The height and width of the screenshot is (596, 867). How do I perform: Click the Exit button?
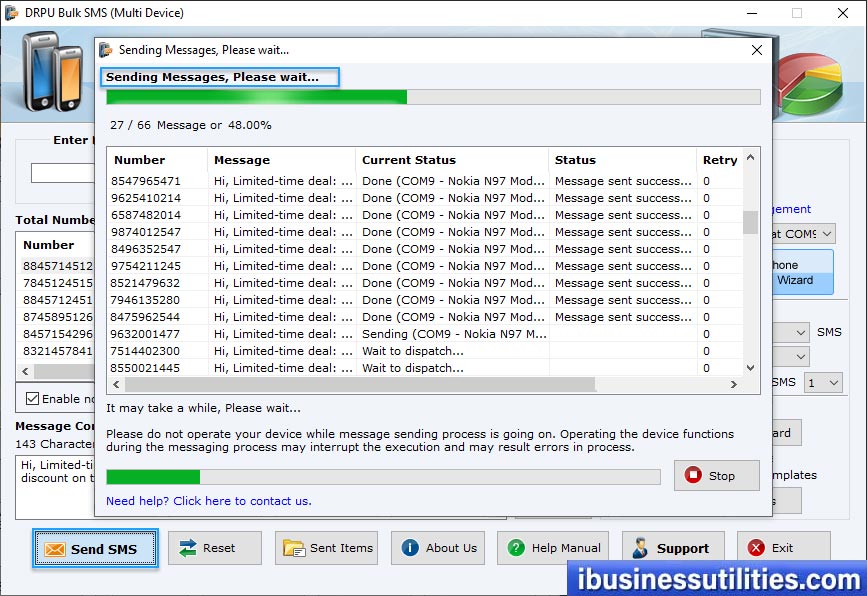pos(784,548)
